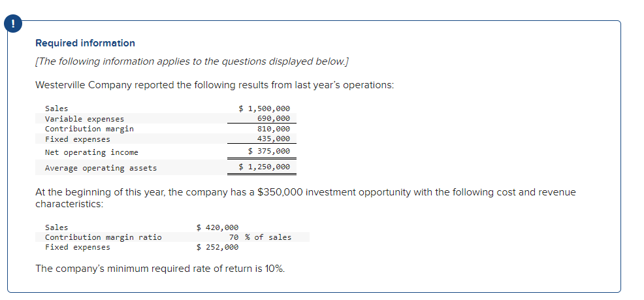Select the Fixed expenses label in first table

point(78,139)
